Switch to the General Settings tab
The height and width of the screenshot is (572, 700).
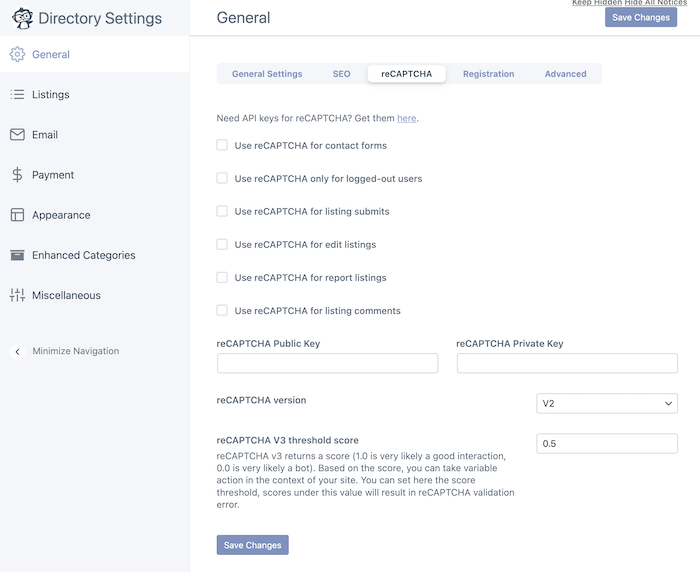(x=267, y=74)
